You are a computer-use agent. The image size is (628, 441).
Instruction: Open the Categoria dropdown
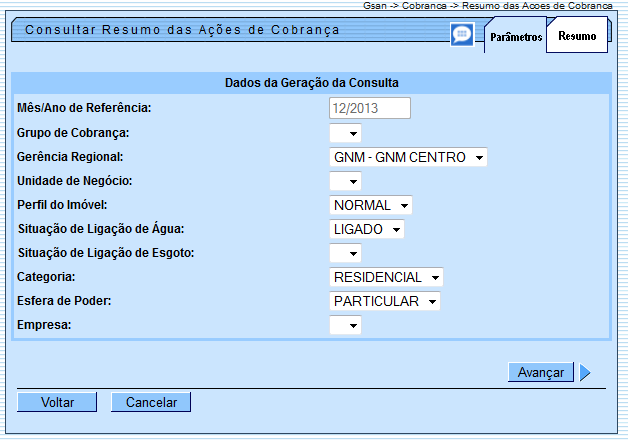coord(386,277)
